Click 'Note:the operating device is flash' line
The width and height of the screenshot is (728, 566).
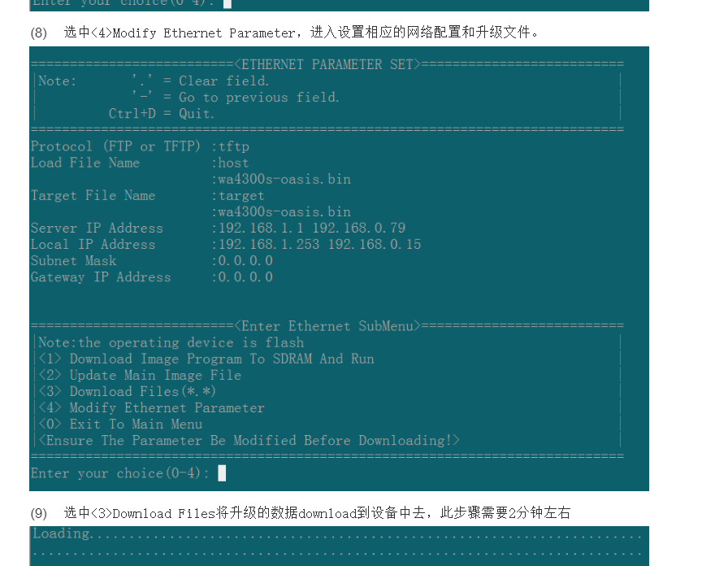[x=171, y=342]
